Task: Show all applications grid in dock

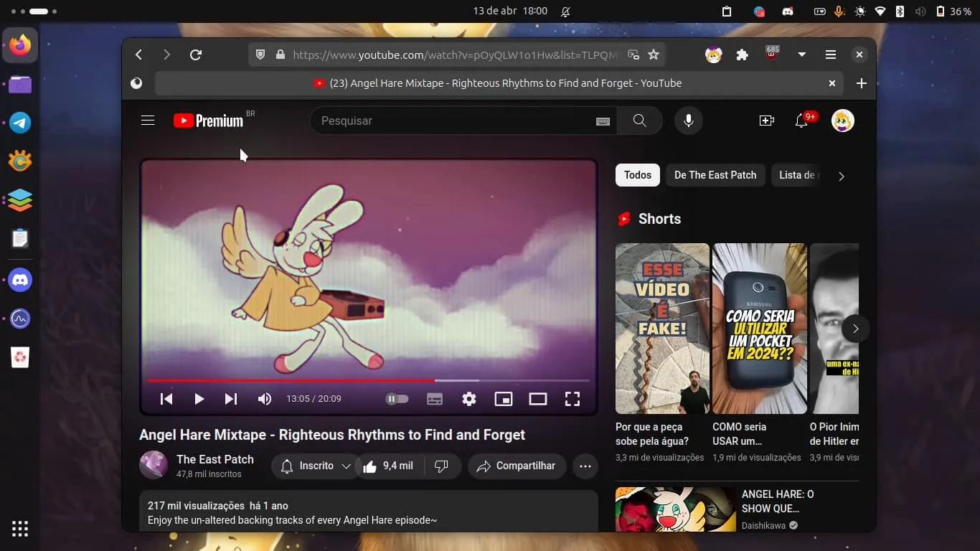Action: pyautogui.click(x=20, y=529)
